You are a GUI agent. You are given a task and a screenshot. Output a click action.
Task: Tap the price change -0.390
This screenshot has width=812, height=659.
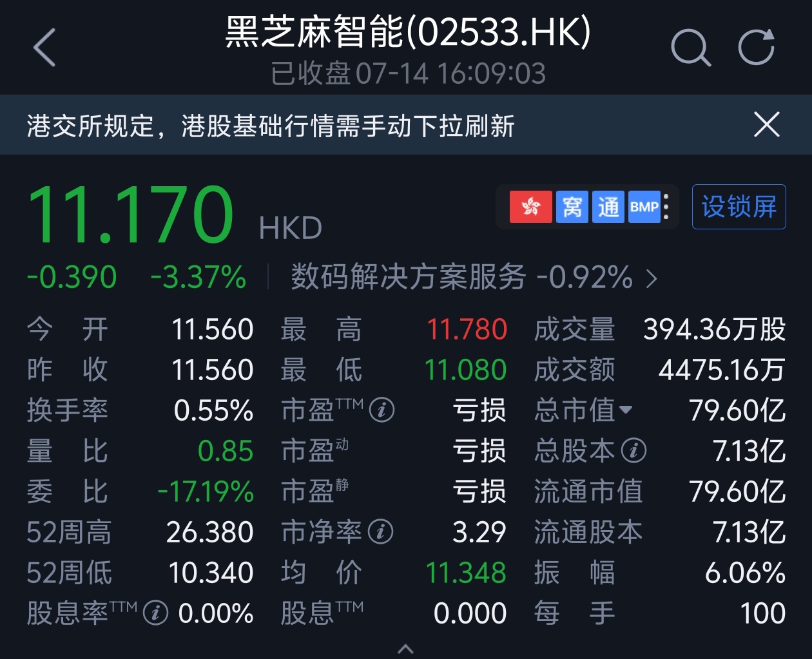point(72,278)
